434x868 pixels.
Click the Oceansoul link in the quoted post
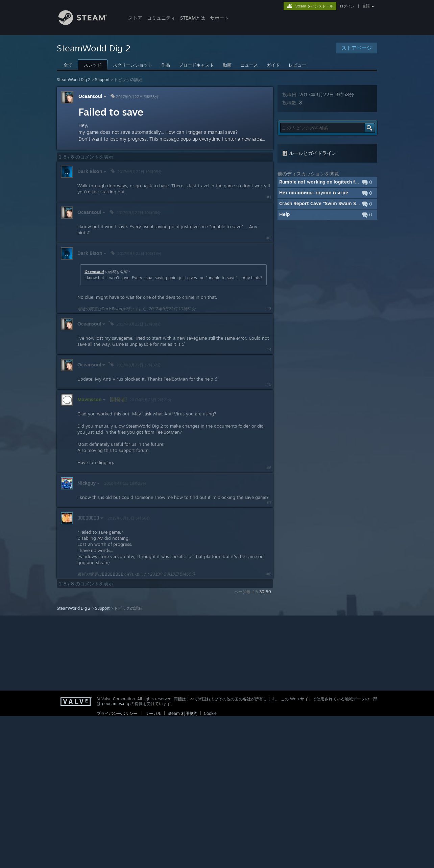coord(94,272)
